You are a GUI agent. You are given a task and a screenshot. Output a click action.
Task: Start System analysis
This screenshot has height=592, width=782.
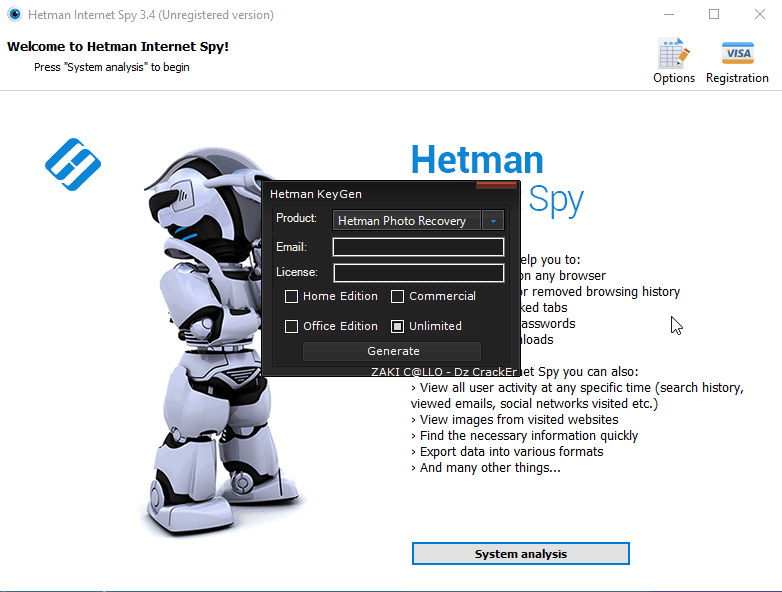pos(521,554)
